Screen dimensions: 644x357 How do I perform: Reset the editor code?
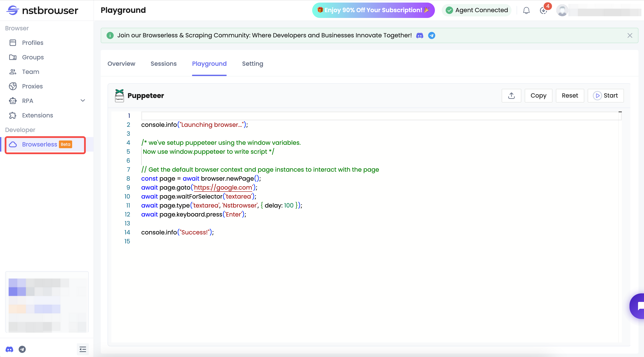570,96
